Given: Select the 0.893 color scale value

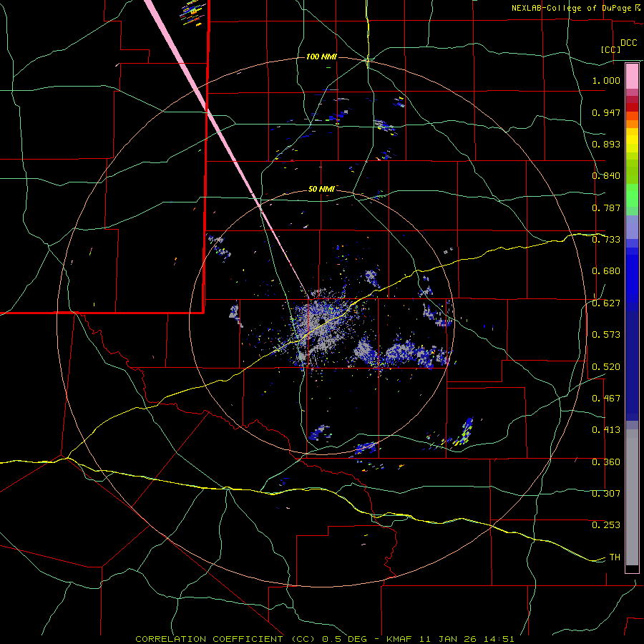Looking at the screenshot, I should click(x=606, y=144).
